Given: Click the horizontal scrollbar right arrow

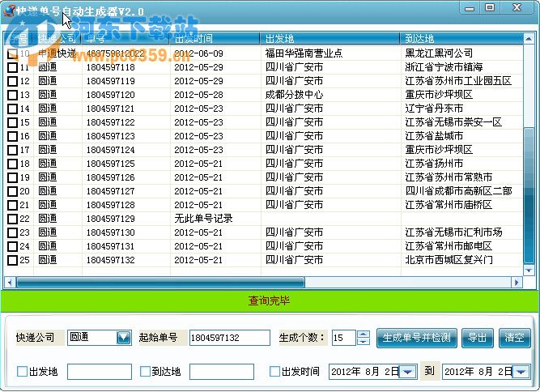Looking at the screenshot, I should click(x=517, y=283).
